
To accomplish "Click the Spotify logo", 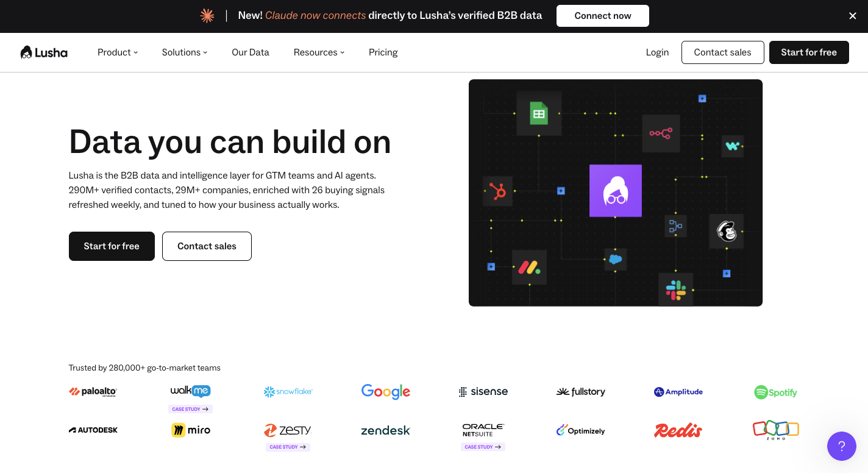I will click(775, 393).
